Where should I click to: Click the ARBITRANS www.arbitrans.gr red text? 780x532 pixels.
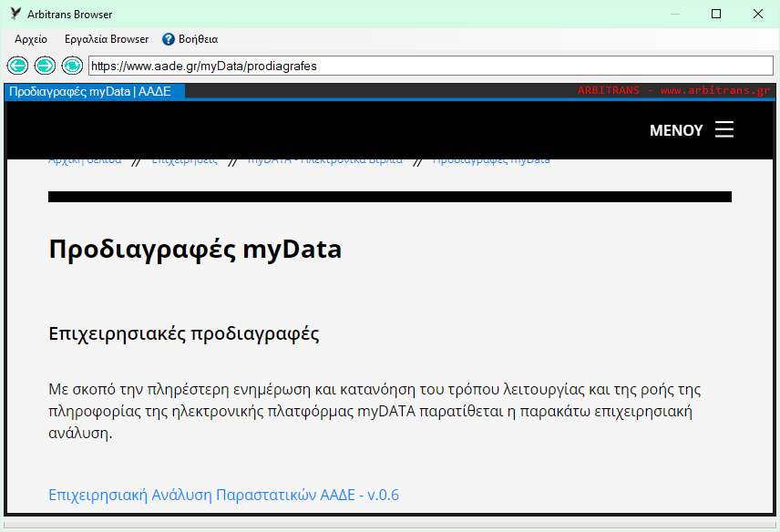tap(673, 90)
